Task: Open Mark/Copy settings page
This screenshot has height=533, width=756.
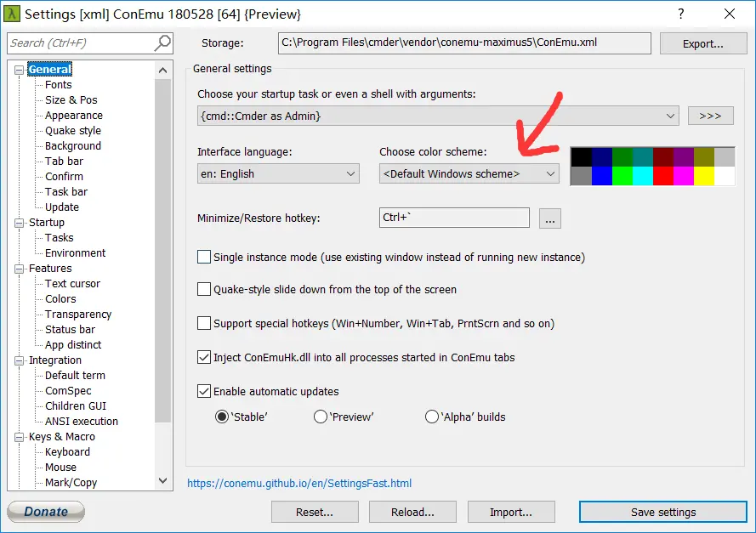Action: [71, 482]
